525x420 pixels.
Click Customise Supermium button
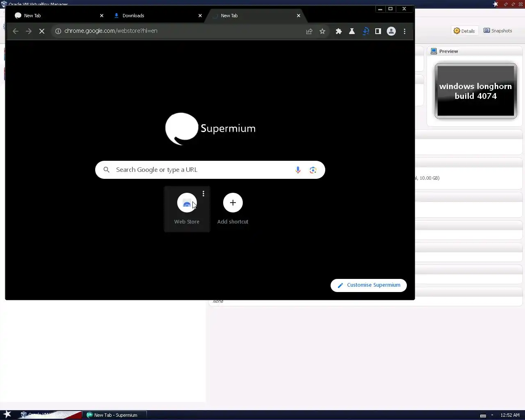[x=369, y=285]
